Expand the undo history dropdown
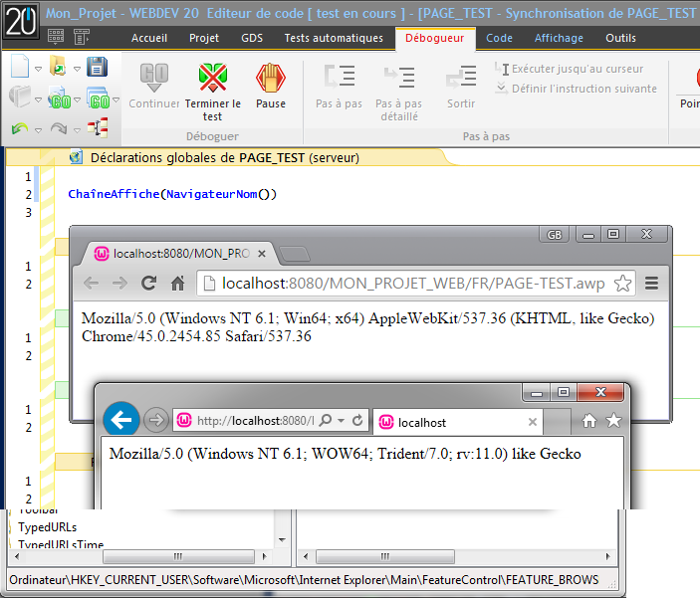Viewport: 700px width, 598px height. coord(39,130)
